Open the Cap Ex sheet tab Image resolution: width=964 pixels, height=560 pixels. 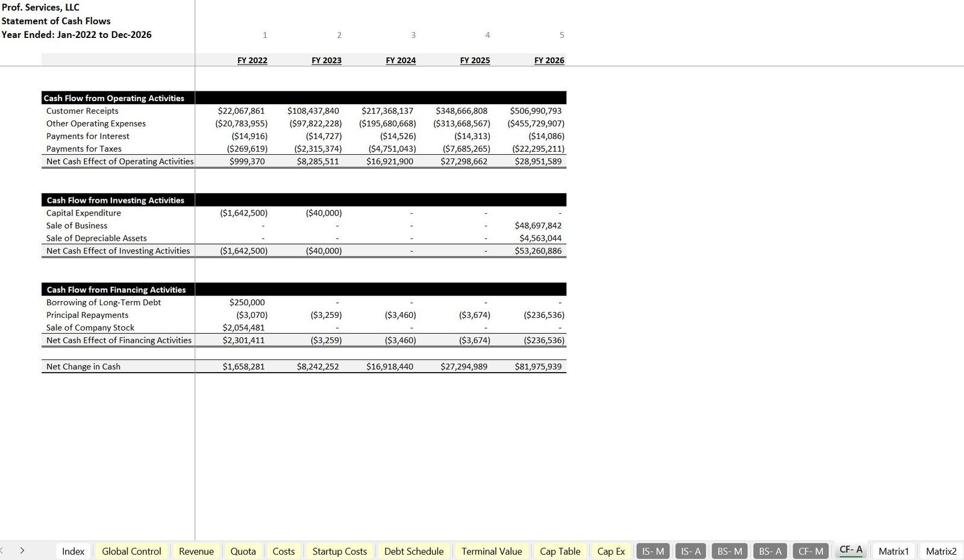611,551
